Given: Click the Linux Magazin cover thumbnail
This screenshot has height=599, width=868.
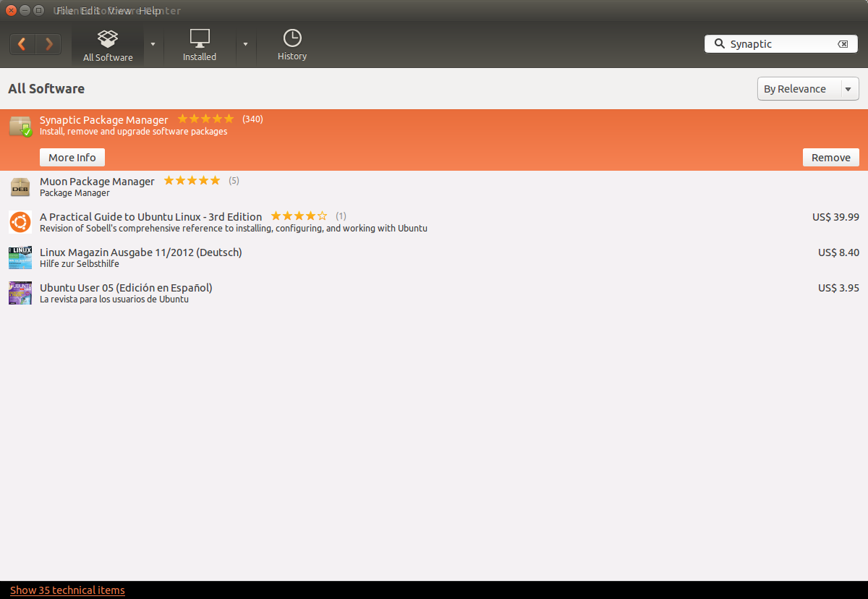Looking at the screenshot, I should pos(20,258).
